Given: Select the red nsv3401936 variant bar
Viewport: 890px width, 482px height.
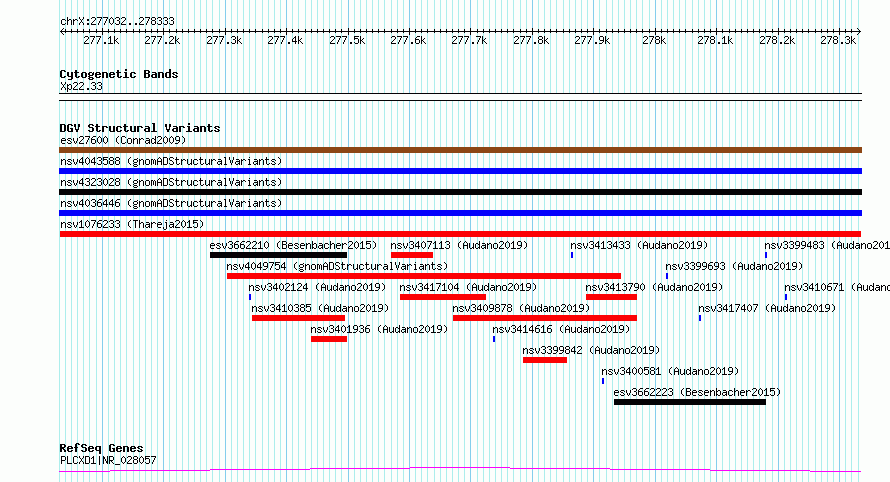Looking at the screenshot, I should tap(329, 339).
